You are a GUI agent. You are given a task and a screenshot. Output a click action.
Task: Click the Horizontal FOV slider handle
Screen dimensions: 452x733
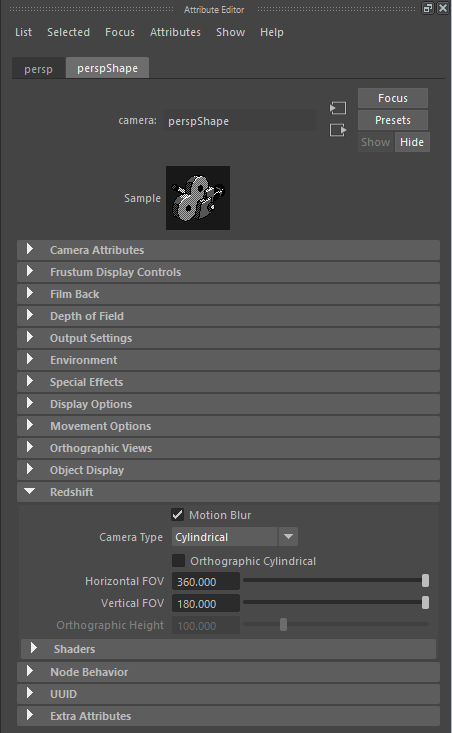pos(425,581)
